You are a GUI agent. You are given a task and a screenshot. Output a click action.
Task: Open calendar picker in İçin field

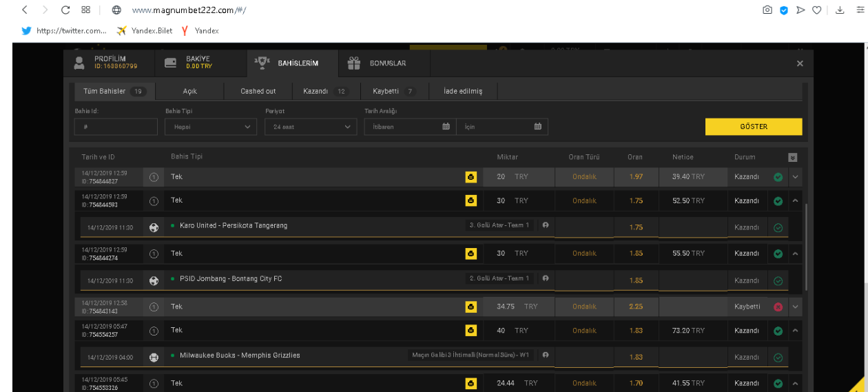(538, 126)
